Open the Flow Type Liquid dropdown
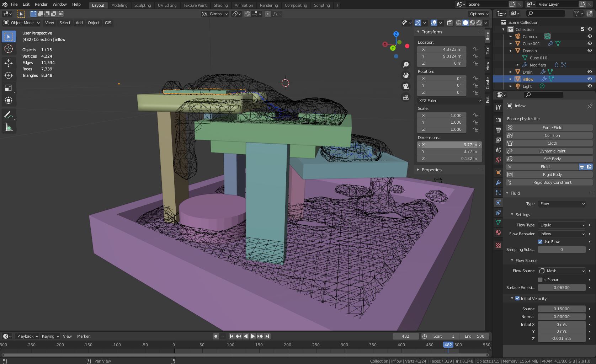The width and height of the screenshot is (596, 364). coord(562,225)
